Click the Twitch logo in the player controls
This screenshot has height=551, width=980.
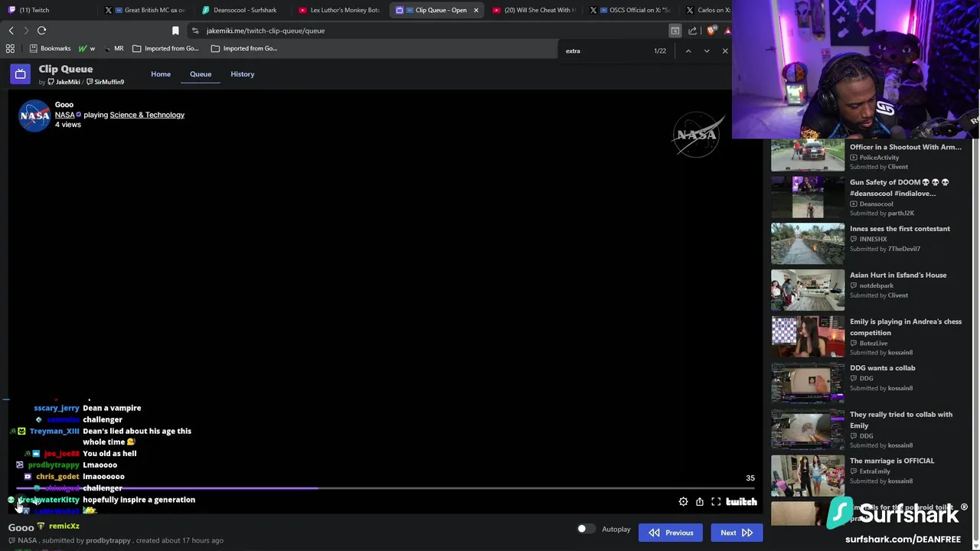coord(741,502)
